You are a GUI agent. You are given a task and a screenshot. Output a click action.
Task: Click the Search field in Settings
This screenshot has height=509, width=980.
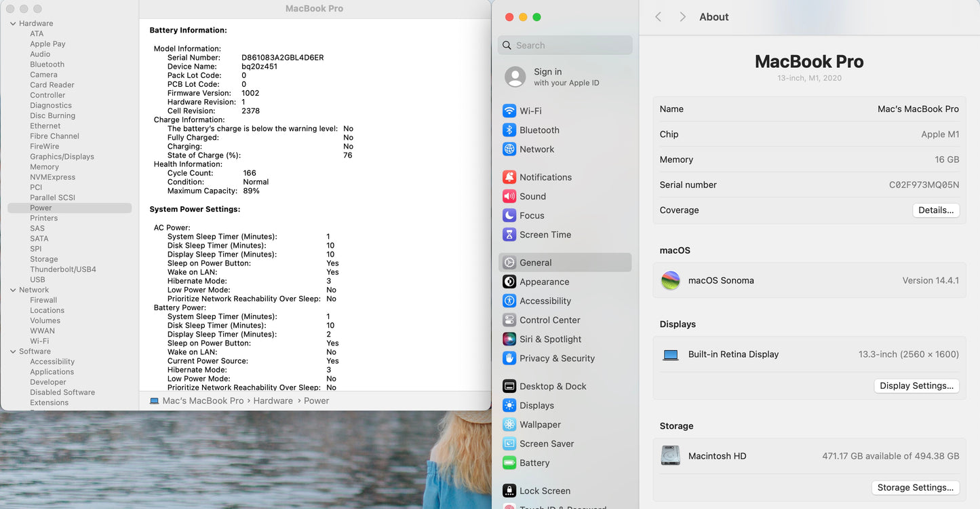[x=570, y=45]
